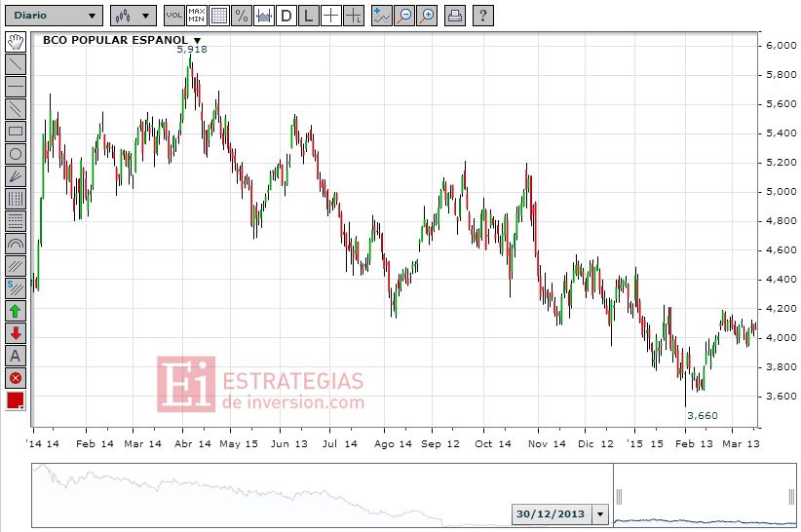801x532 pixels.
Task: Grab the left range handle in overview
Action: 619,496
